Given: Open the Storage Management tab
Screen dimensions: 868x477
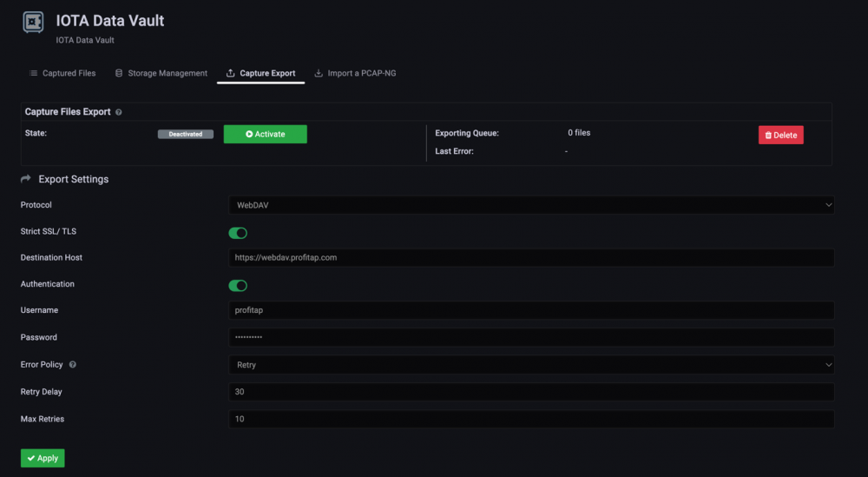Looking at the screenshot, I should pos(168,73).
